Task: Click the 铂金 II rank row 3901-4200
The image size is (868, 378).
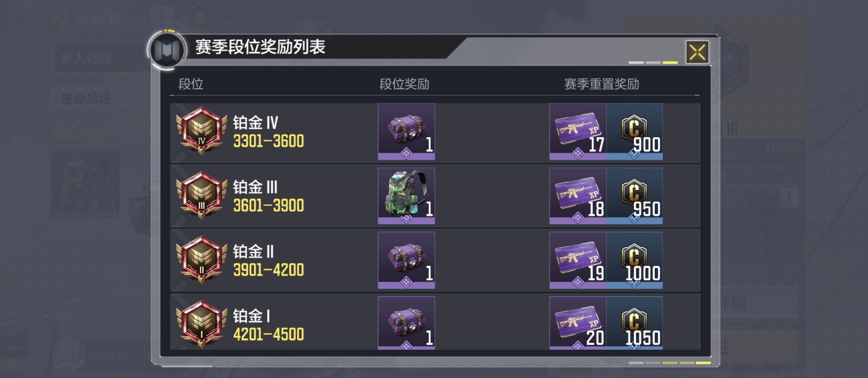Action: tap(435, 260)
